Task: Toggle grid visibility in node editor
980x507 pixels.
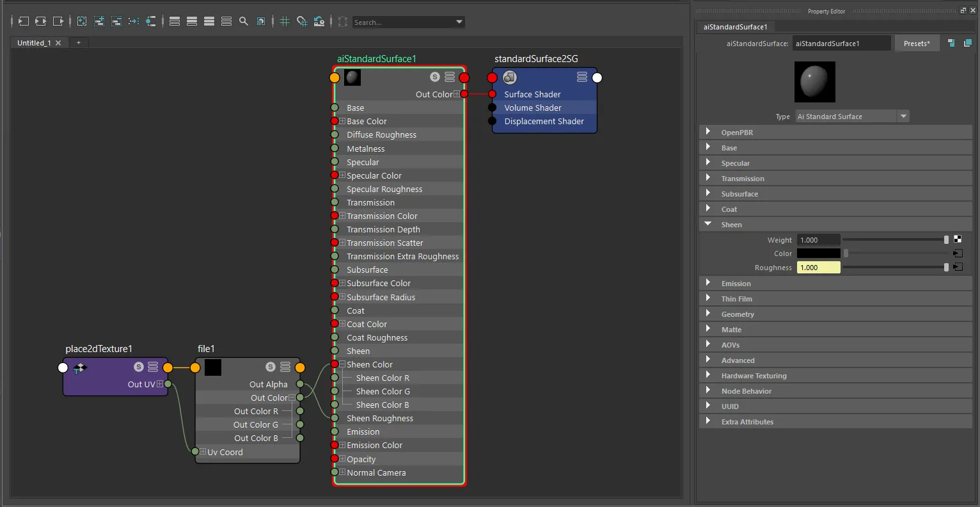Action: 285,21
